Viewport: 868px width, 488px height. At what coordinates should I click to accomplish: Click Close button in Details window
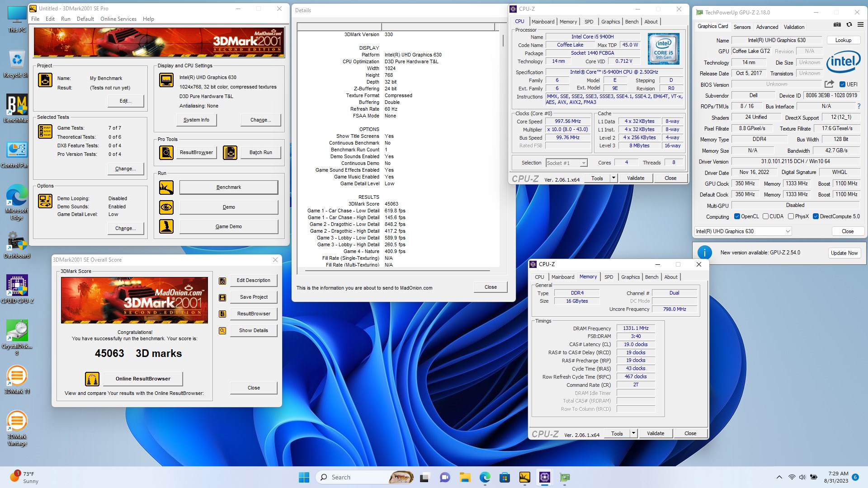pos(491,287)
